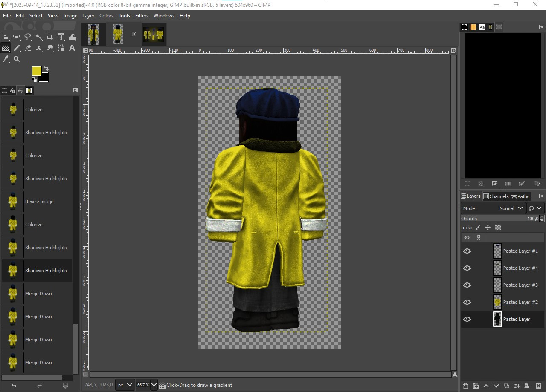Click the zoom-on-resize icon at ruler corner
The width and height of the screenshot is (546, 392).
click(x=454, y=51)
